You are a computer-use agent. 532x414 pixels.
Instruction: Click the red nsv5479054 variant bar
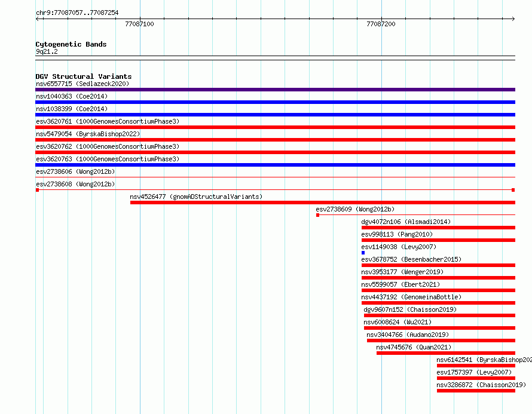[x=275, y=140]
